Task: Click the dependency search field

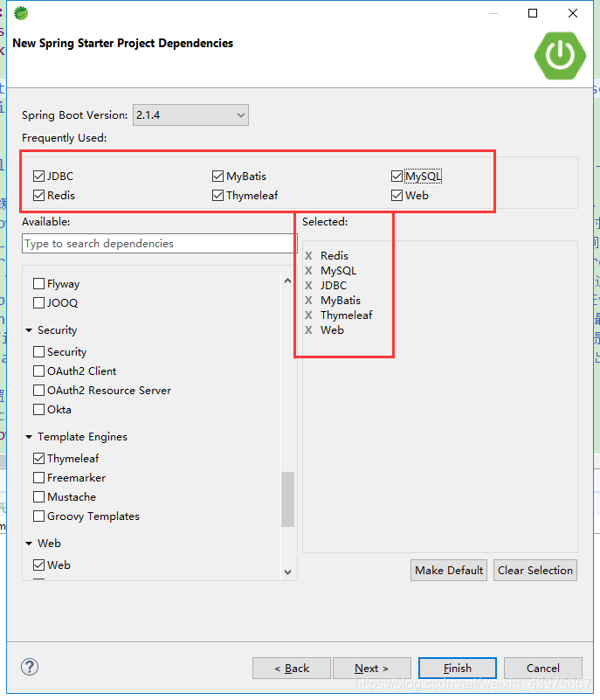Action: point(158,243)
